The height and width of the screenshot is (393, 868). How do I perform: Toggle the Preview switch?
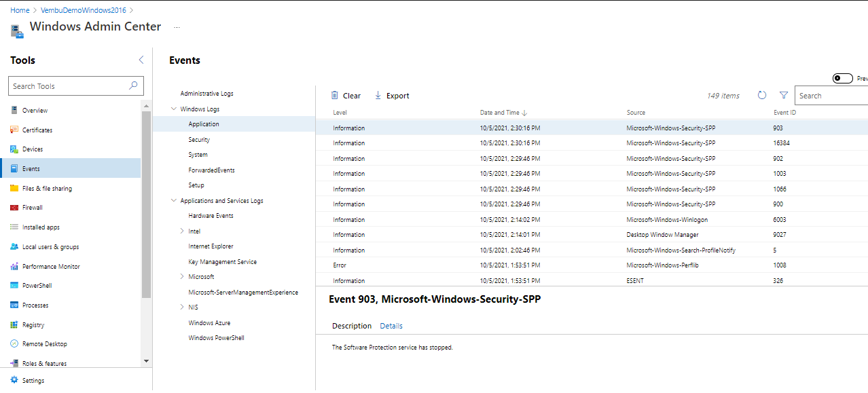coord(843,79)
